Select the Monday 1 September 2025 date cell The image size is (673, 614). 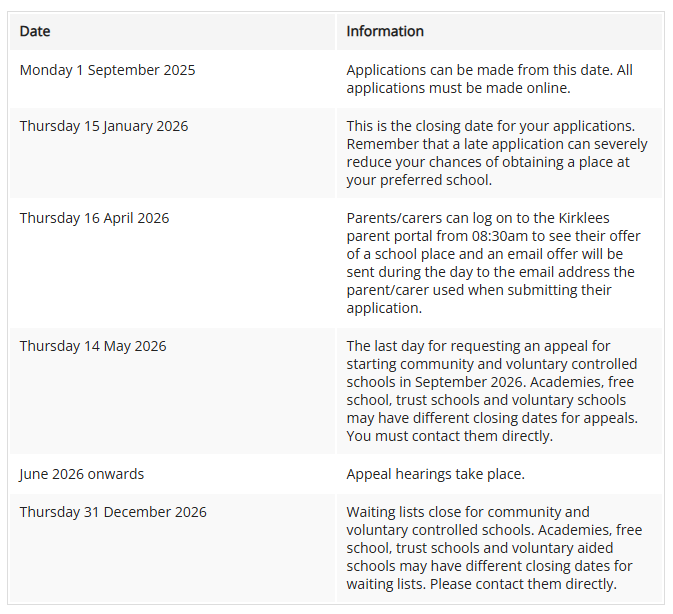tap(107, 70)
